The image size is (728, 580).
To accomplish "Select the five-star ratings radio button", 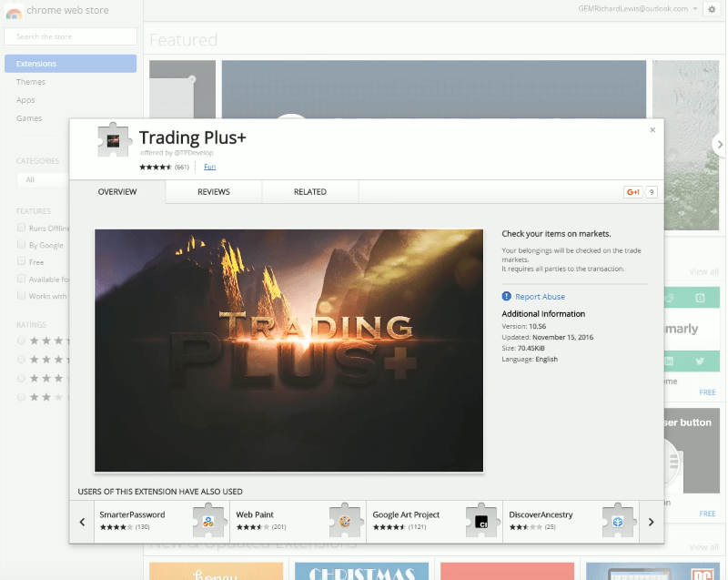I will [x=21, y=341].
